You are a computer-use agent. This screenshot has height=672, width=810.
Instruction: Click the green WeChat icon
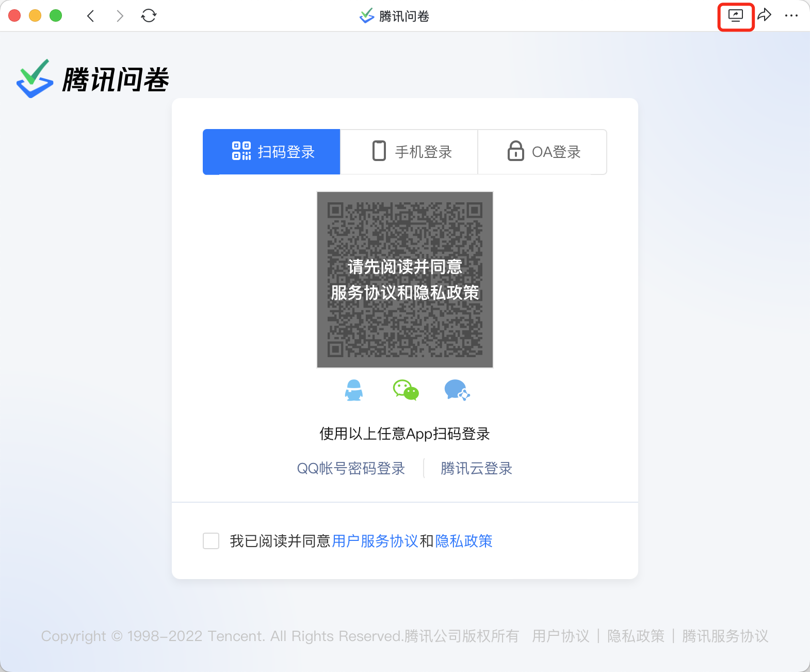(406, 390)
